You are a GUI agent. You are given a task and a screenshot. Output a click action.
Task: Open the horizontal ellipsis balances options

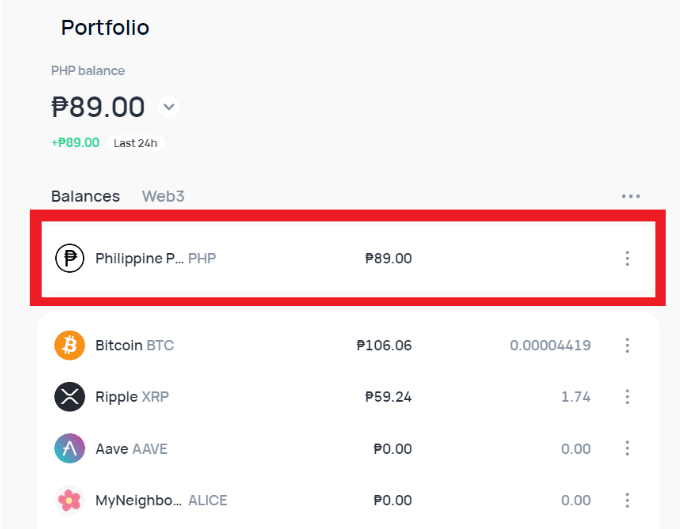pyautogui.click(x=630, y=197)
